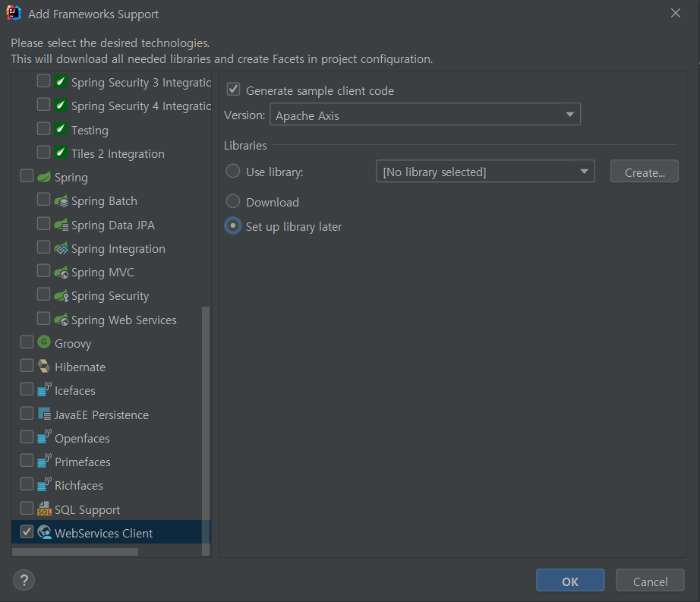
Task: Click the Primefaces icon
Action: (x=44, y=461)
